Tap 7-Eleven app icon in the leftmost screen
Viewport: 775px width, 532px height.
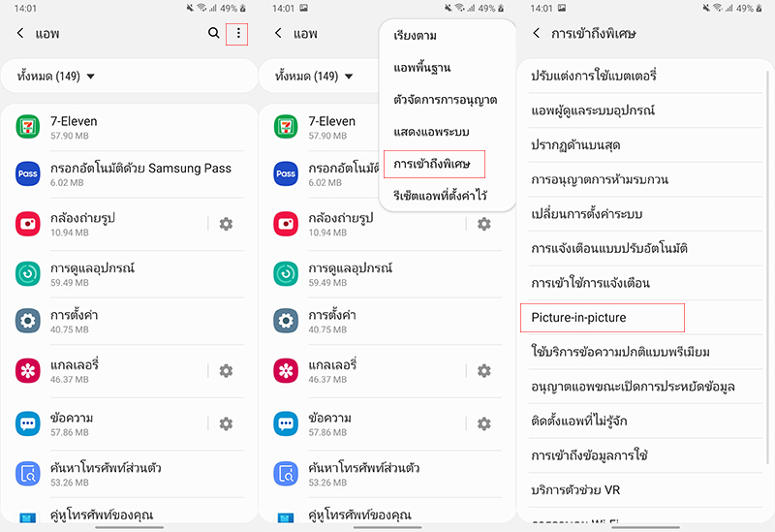click(27, 127)
